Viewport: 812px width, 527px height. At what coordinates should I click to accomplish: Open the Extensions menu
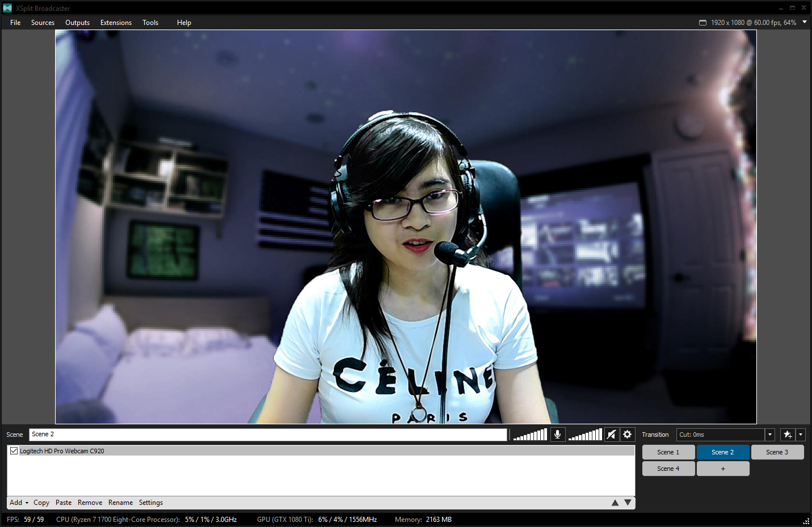pos(116,23)
